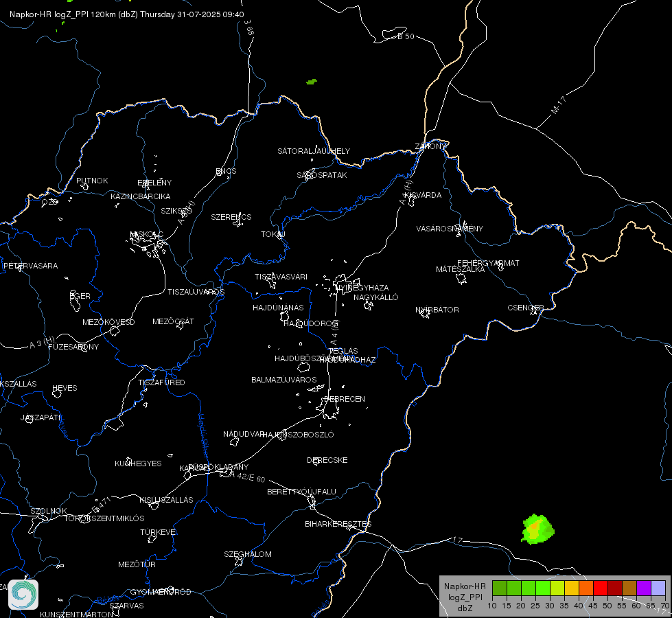Select the bright red 45-50 dBZ legend swatch

601,588
